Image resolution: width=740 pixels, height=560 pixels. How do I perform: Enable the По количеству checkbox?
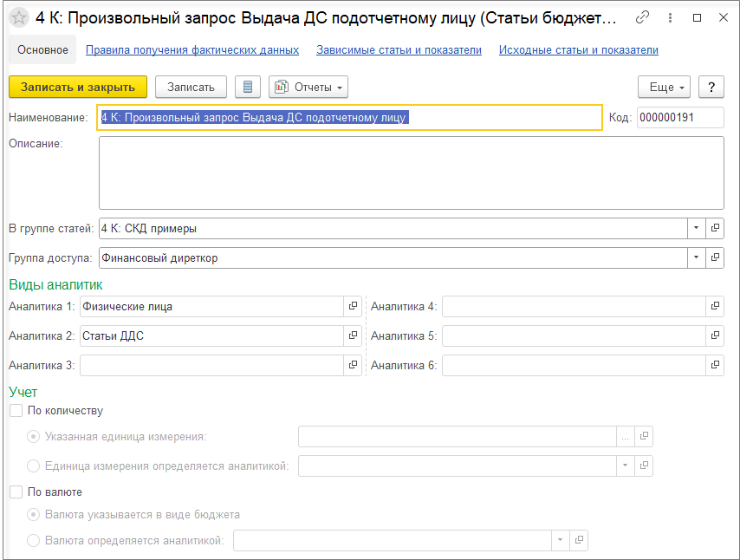coord(16,410)
